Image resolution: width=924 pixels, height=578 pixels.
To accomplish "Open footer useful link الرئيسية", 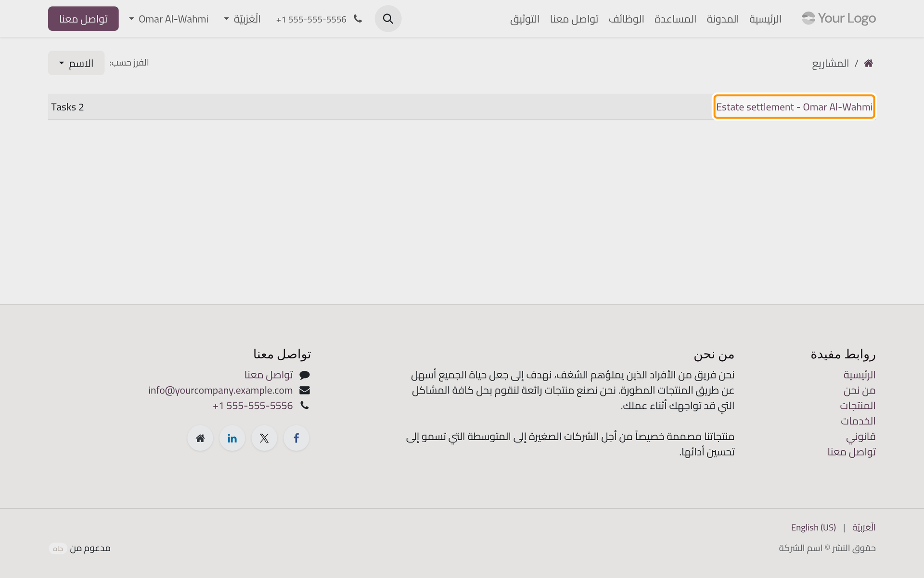I will [x=860, y=375].
